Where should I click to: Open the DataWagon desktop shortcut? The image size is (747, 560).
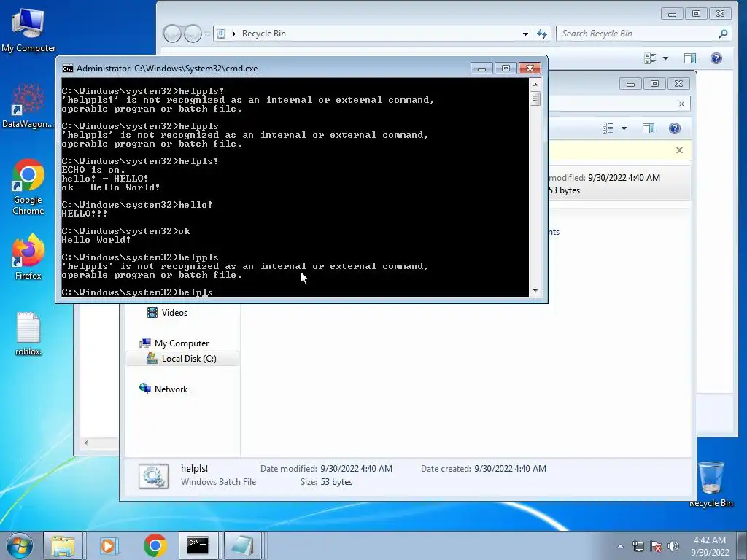click(x=28, y=106)
